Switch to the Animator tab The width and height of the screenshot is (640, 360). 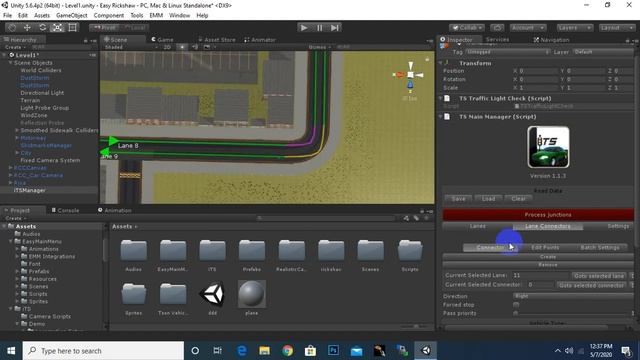click(260, 40)
